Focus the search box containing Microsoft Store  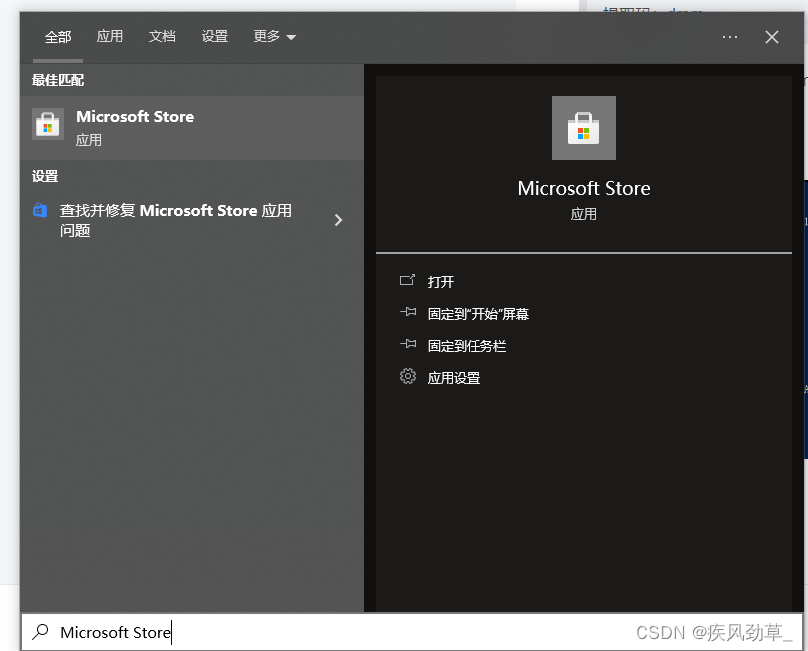(412, 632)
